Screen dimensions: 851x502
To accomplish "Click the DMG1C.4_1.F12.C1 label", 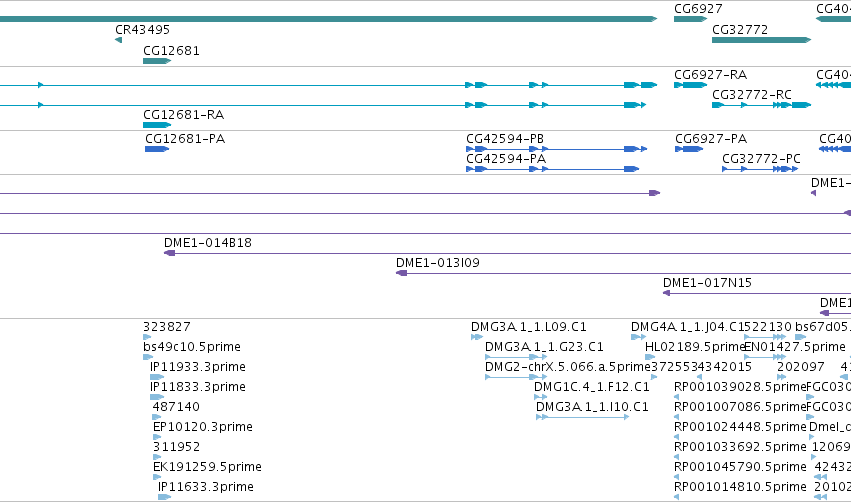I will [x=592, y=387].
